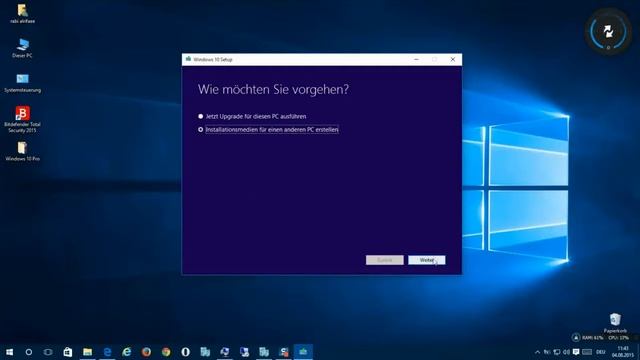Click the RAM/CPU monitor widget icon
The width and height of the screenshot is (640, 360).
pyautogui.click(x=576, y=338)
